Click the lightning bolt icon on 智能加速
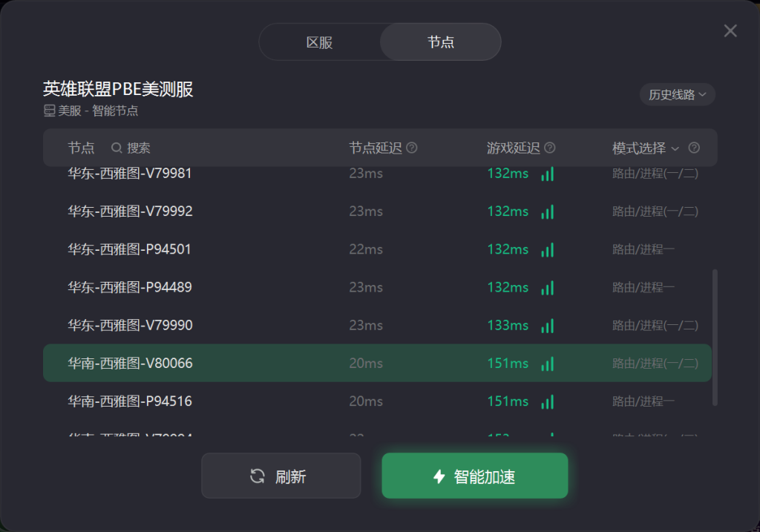 pyautogui.click(x=439, y=476)
